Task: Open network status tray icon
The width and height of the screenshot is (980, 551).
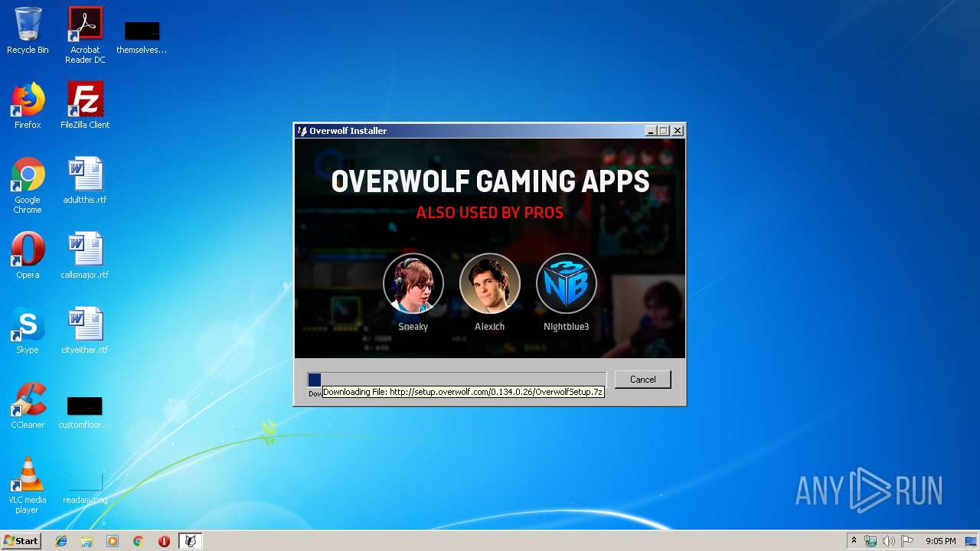Action: click(x=871, y=541)
